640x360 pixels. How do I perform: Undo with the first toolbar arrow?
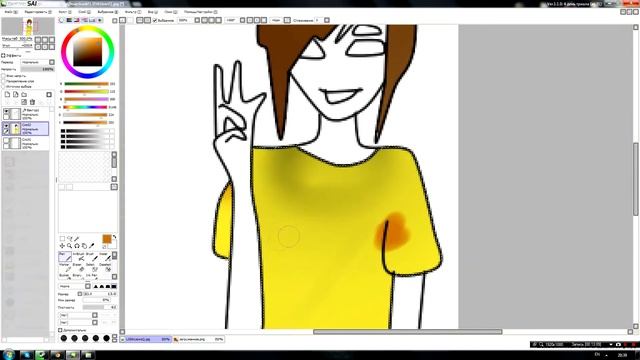[122, 20]
